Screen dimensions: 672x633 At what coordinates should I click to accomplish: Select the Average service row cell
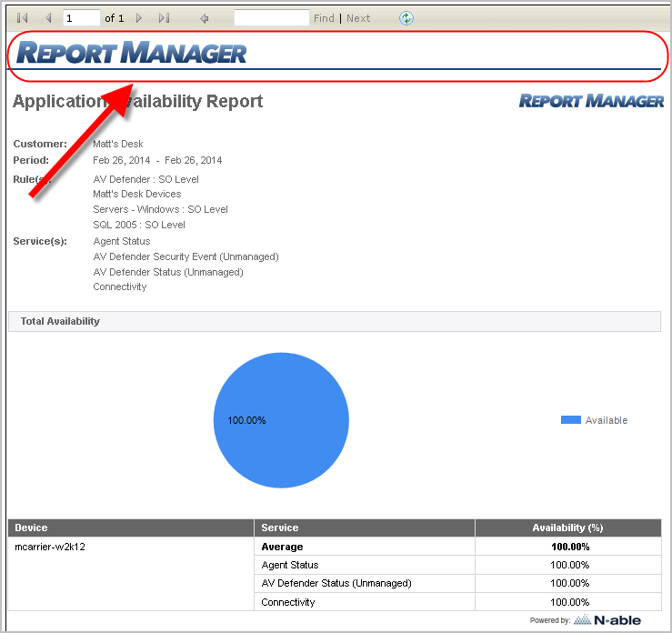365,547
